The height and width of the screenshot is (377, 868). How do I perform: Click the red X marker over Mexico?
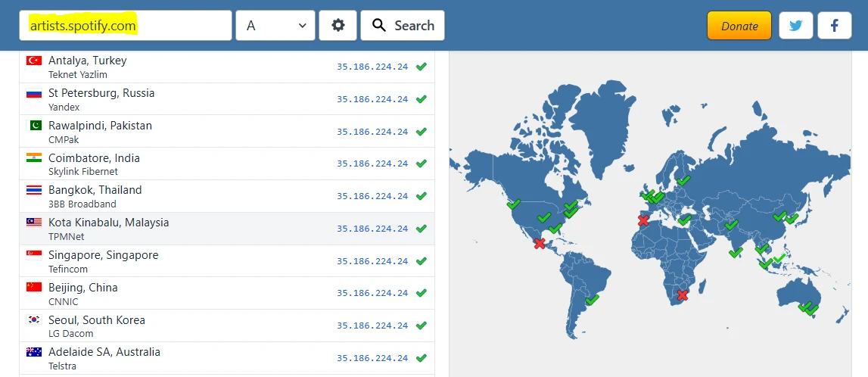tap(539, 243)
